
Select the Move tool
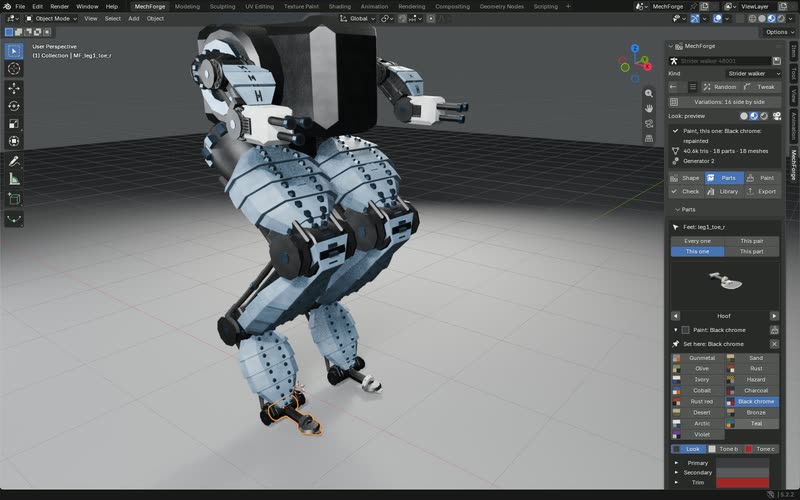point(14,88)
